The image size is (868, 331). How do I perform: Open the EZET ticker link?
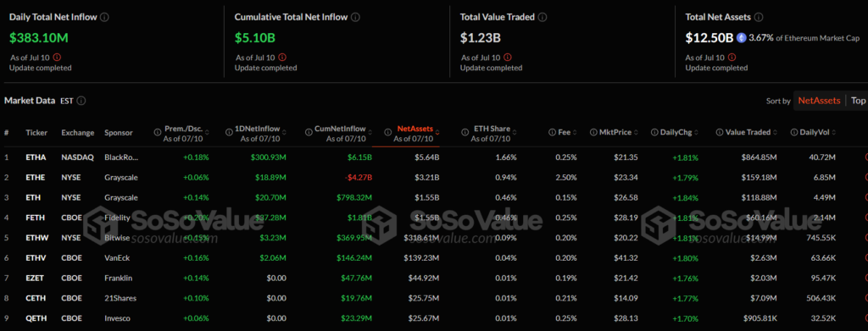(36, 278)
